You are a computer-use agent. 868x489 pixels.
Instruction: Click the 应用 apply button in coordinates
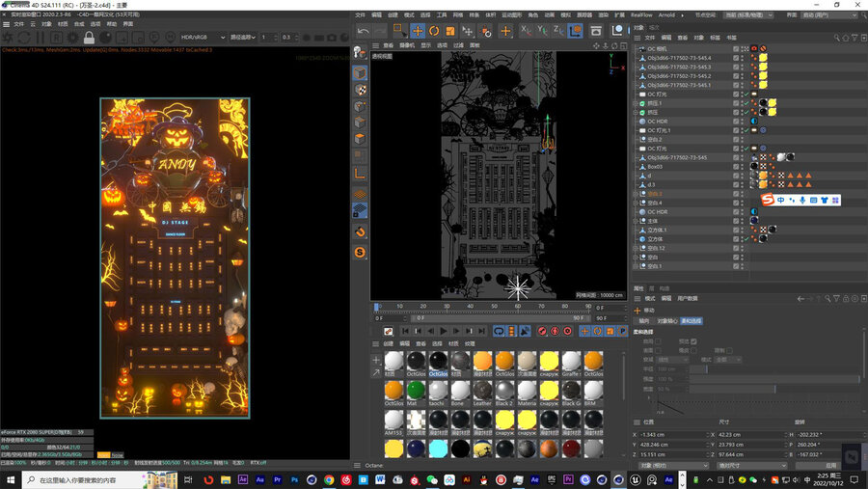point(831,465)
